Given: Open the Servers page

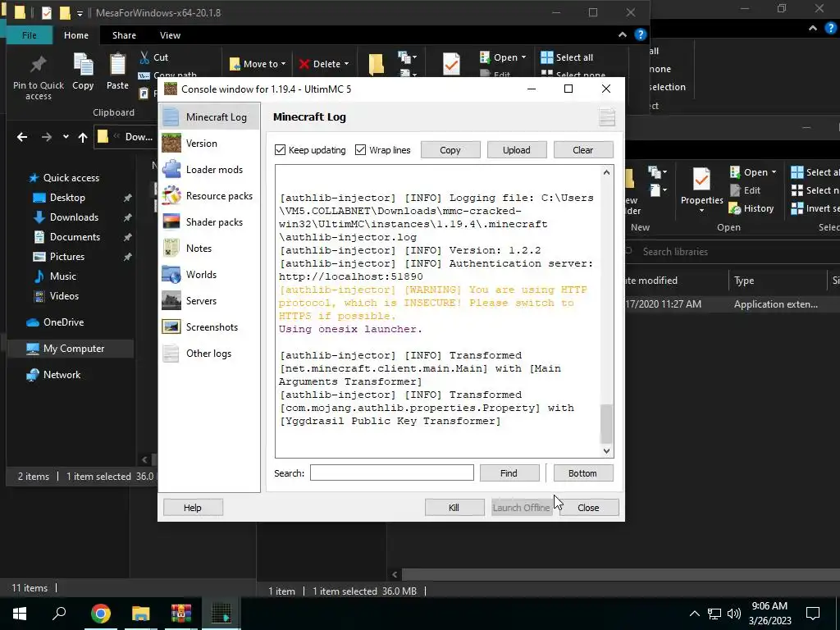Looking at the screenshot, I should coord(209,300).
